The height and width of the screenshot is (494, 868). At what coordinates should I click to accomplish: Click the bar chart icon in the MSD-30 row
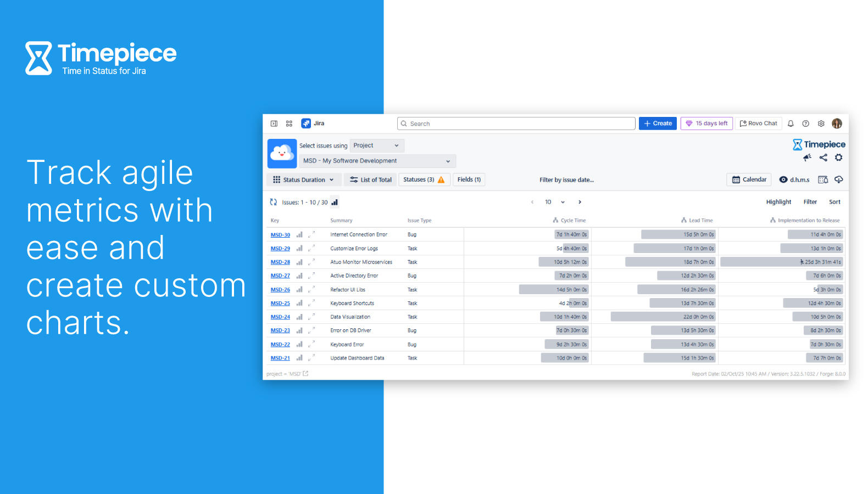coord(299,234)
